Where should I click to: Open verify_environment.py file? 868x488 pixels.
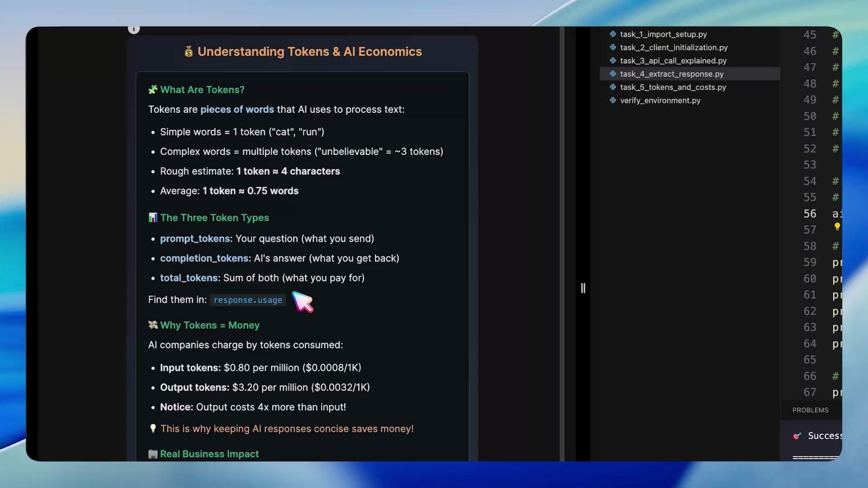pos(660,100)
